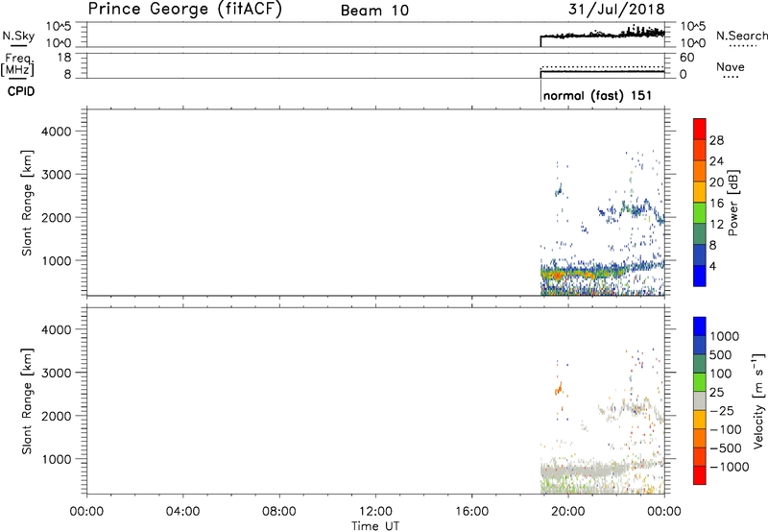Click the power panel 'Slant Range [km]' label

point(27,203)
